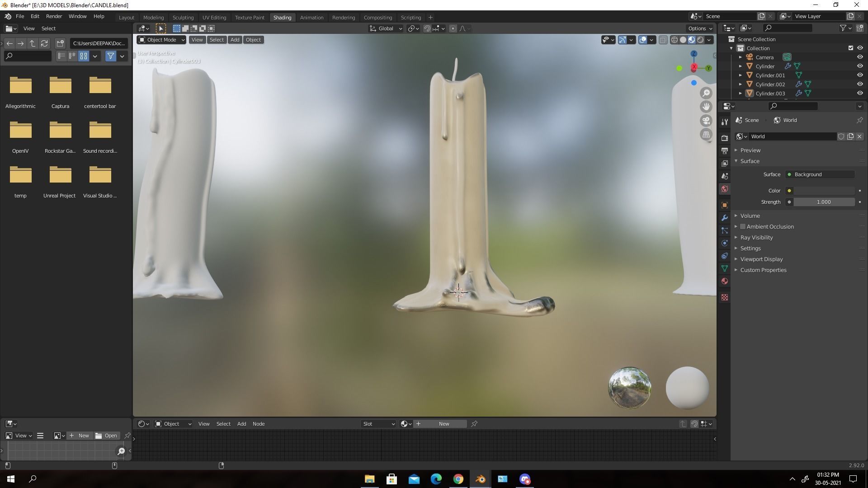
Task: Toggle snapping magnet in viewport header
Action: click(x=427, y=28)
